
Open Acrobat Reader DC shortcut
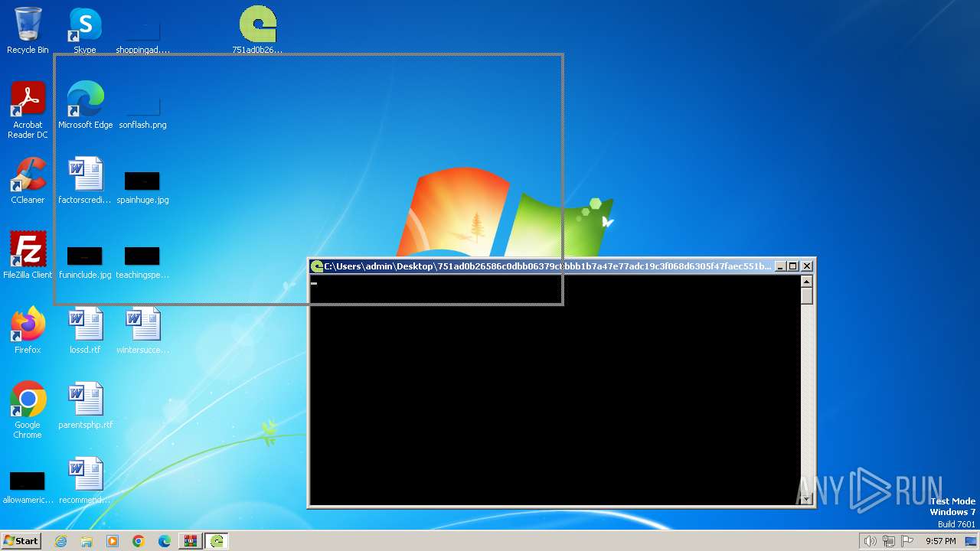(28, 110)
